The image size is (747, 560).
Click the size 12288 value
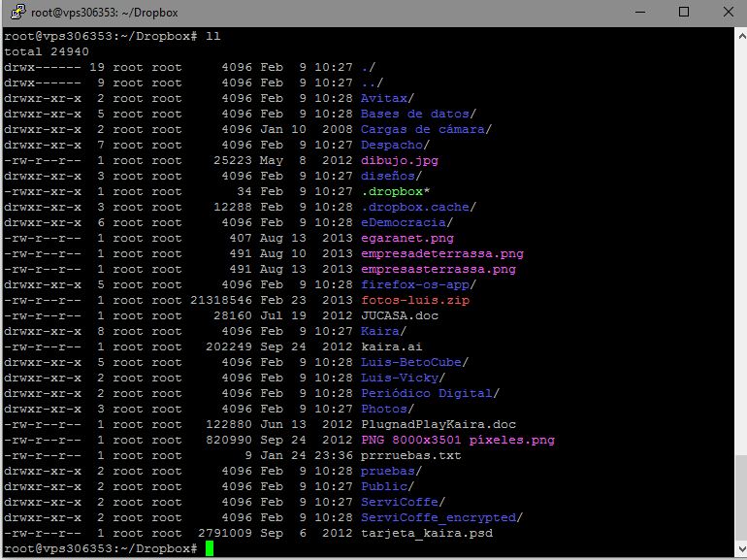pos(233,207)
